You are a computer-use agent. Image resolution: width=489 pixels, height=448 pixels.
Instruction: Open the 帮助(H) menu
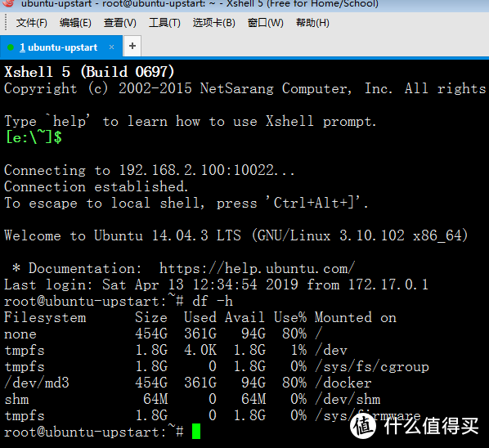(x=312, y=23)
